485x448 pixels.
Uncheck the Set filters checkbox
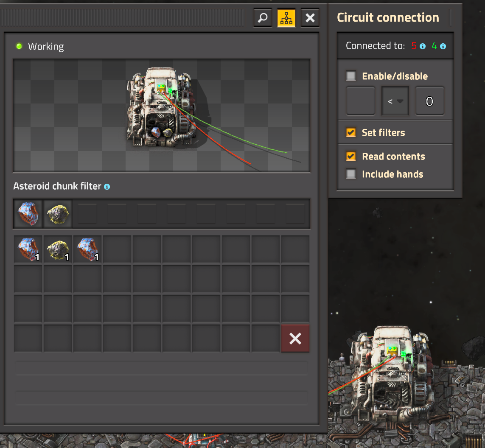click(x=351, y=133)
